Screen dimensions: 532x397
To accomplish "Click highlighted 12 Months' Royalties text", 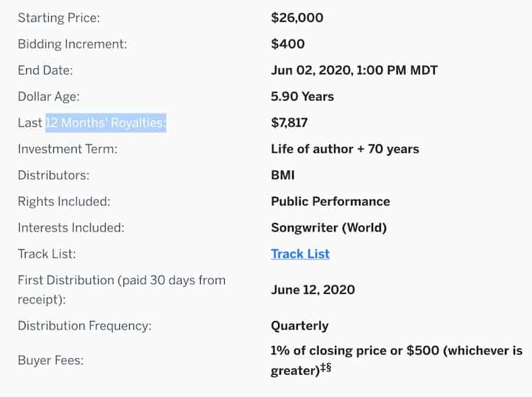I will click(106, 123).
